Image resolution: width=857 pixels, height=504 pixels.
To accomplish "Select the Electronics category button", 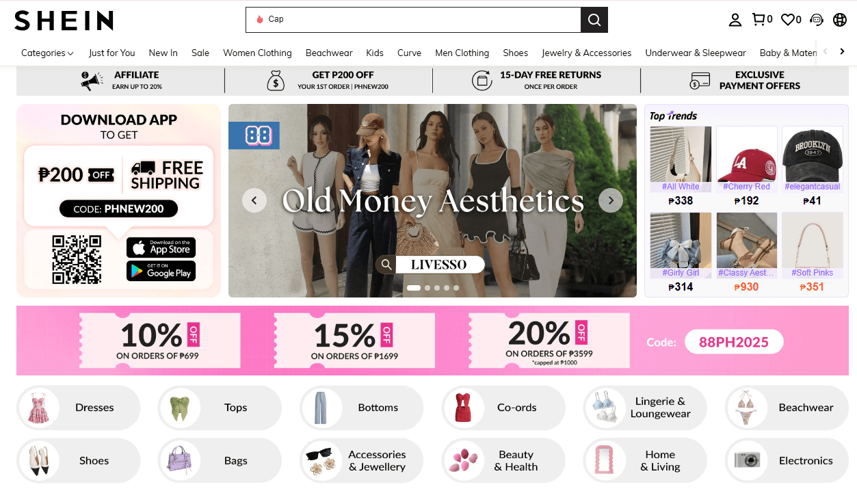I will (787, 461).
